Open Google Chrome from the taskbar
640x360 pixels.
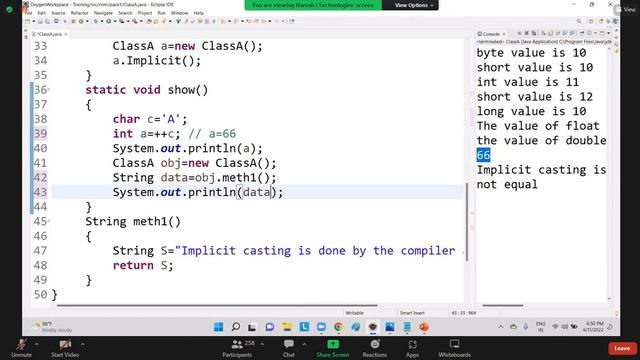point(338,327)
